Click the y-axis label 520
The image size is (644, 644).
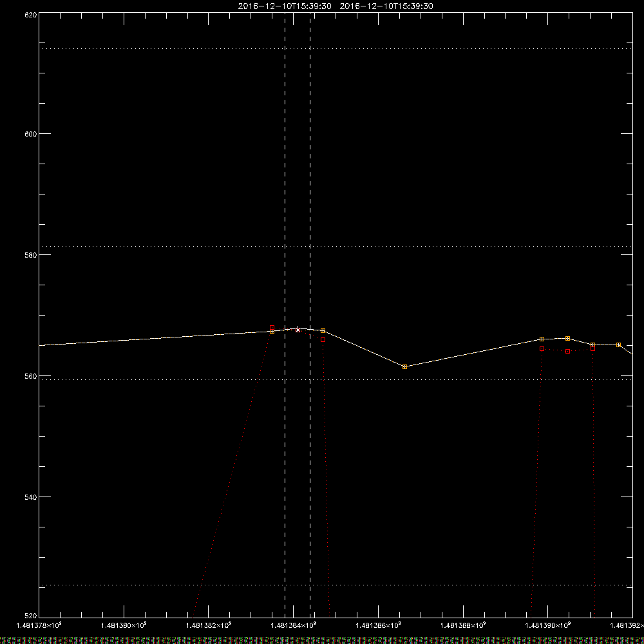31,616
